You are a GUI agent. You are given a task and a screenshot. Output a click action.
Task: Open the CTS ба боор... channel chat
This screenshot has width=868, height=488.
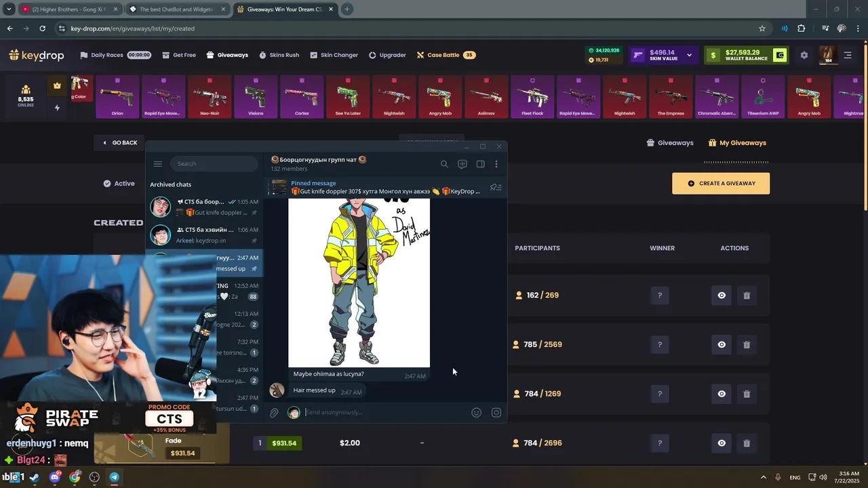[204, 207]
